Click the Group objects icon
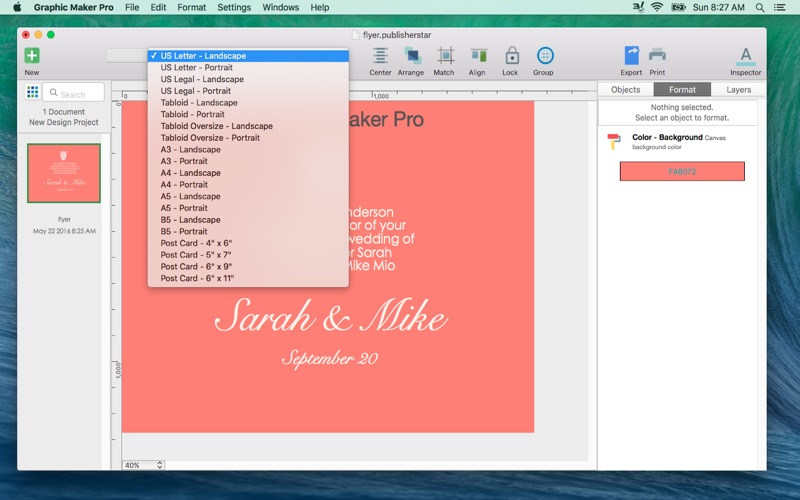This screenshot has width=800, height=500. [545, 55]
